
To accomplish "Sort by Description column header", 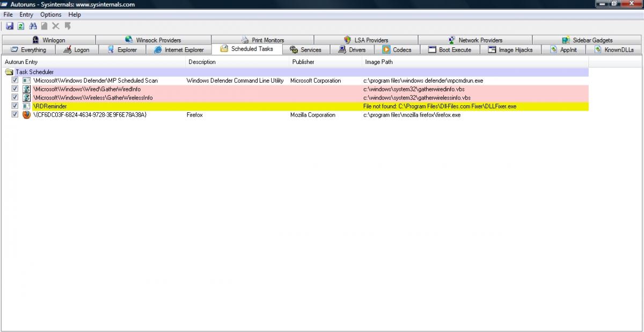I will [238, 62].
